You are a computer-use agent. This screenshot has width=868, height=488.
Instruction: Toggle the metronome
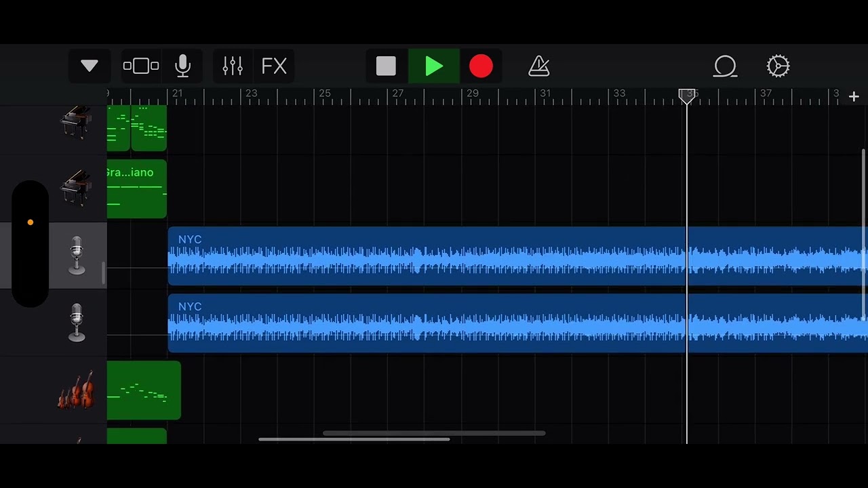coord(539,66)
